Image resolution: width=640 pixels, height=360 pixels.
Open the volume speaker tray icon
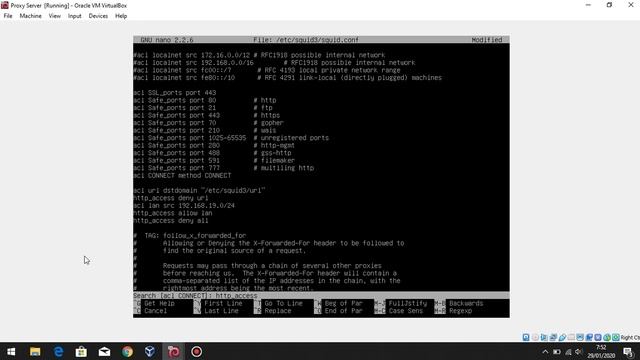[578, 351]
